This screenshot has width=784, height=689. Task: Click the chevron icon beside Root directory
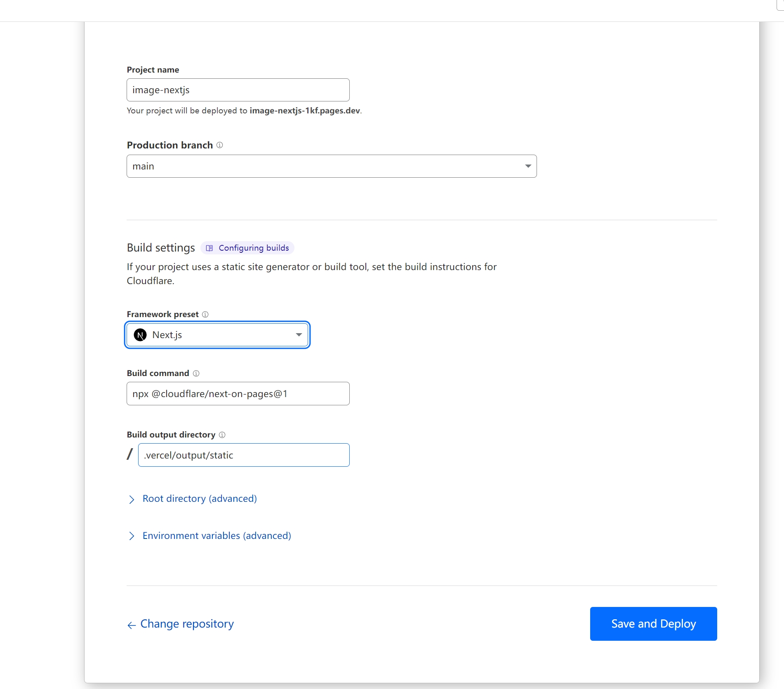tap(132, 499)
